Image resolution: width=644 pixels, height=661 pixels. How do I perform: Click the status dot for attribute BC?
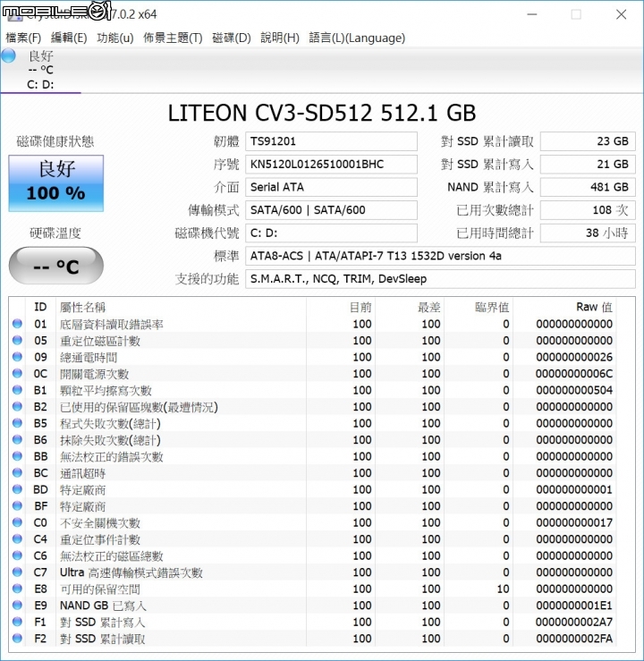coord(17,472)
